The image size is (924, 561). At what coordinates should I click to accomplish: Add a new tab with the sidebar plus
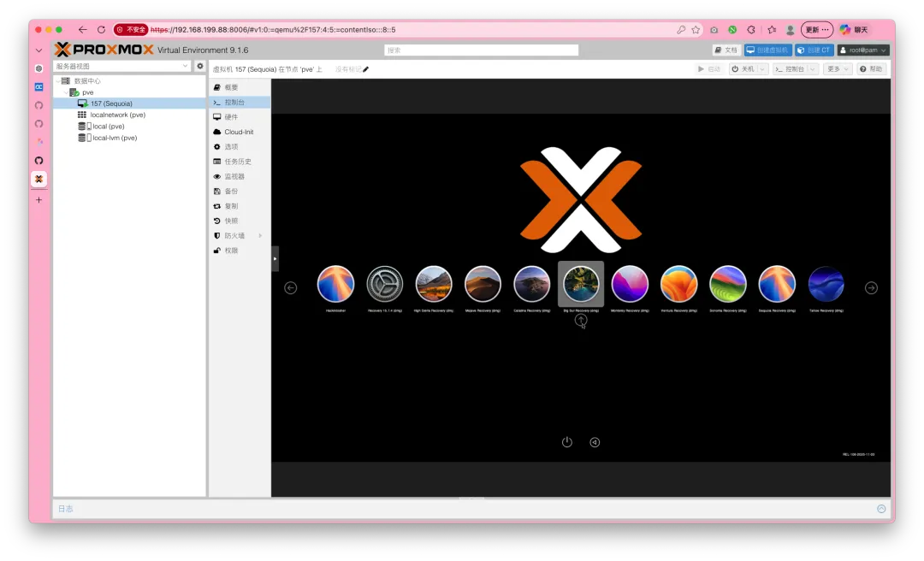tap(38, 200)
